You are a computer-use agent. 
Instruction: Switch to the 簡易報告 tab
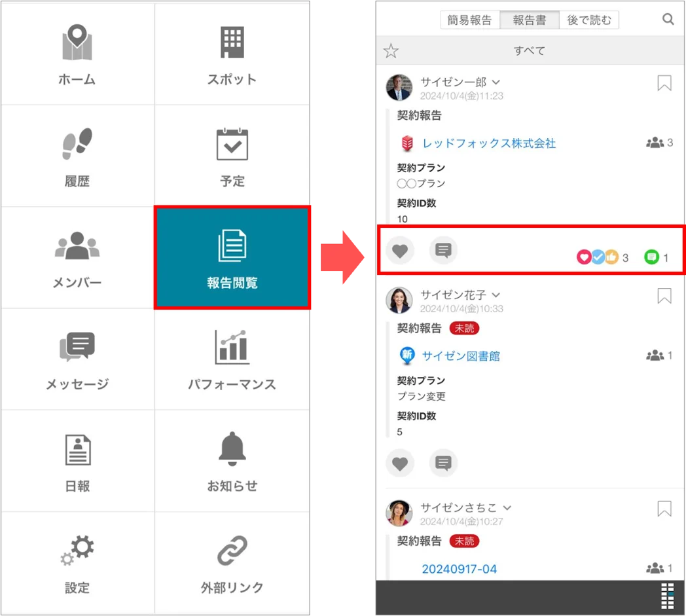click(x=470, y=20)
